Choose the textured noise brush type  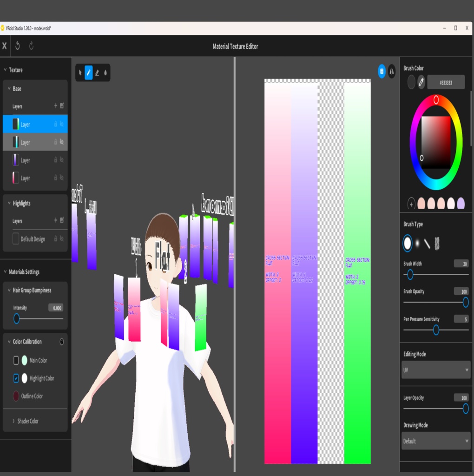[437, 243]
